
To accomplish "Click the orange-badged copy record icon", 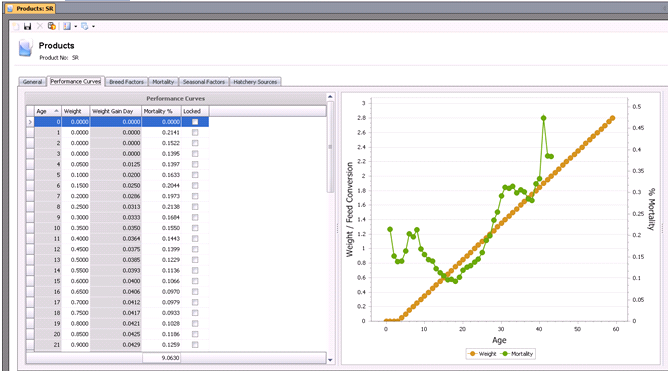I will (52, 26).
